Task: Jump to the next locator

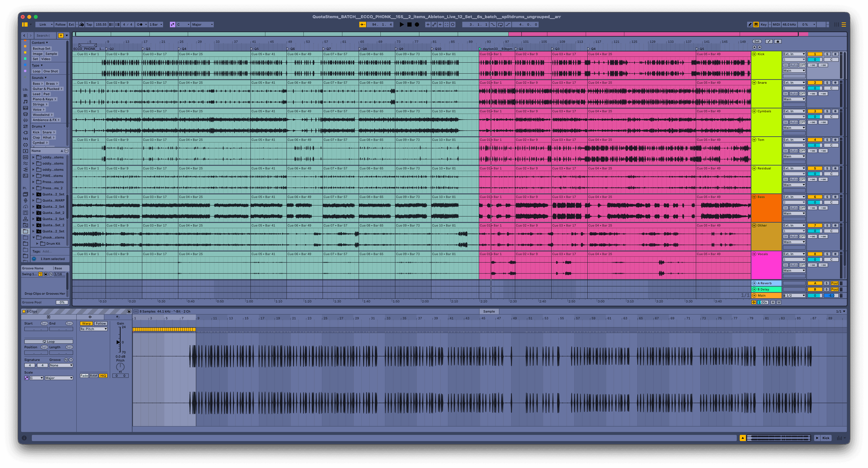Action: tap(759, 47)
